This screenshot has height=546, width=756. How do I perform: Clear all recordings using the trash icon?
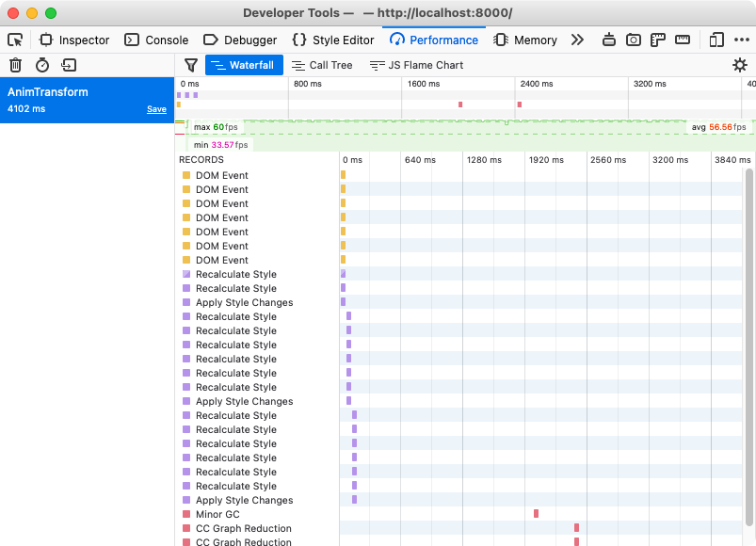coord(15,65)
